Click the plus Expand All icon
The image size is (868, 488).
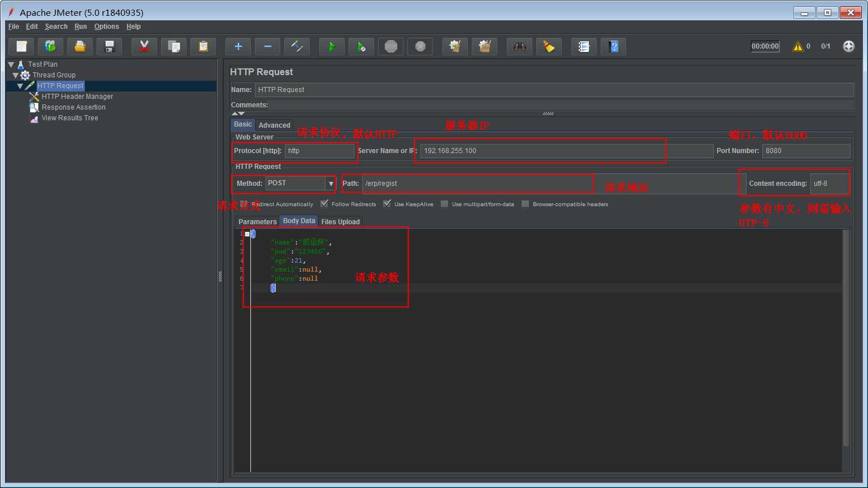238,46
